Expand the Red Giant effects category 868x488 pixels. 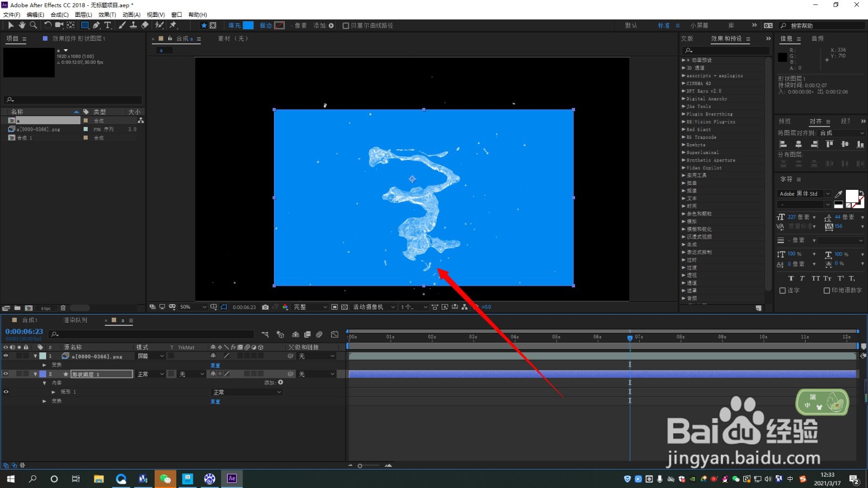[x=684, y=130]
